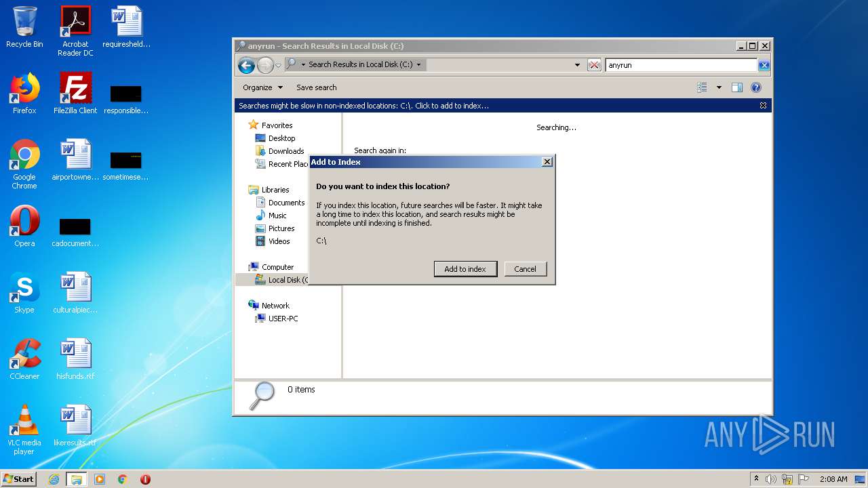The height and width of the screenshot is (488, 868).
Task: Click into the search box containing anyrun
Action: 680,65
